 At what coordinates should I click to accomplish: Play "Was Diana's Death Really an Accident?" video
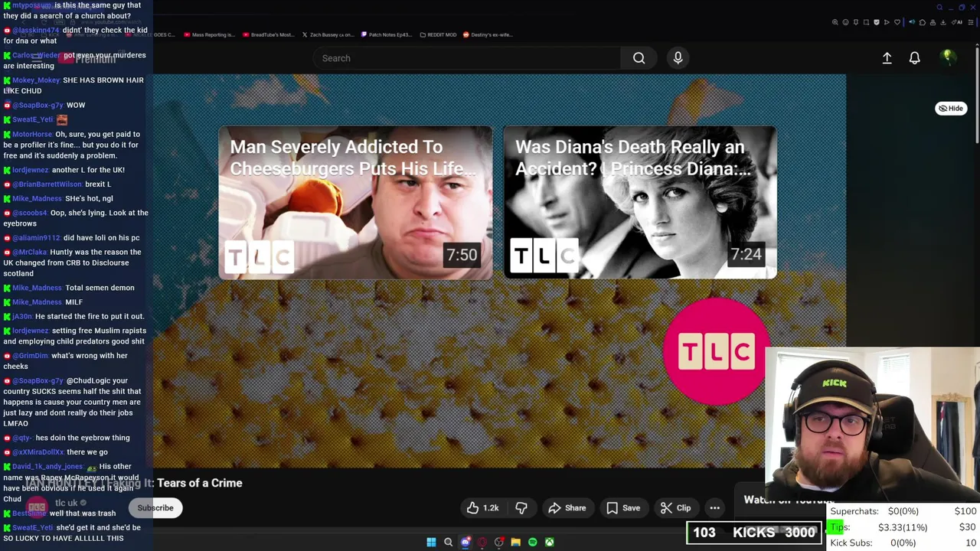[640, 203]
